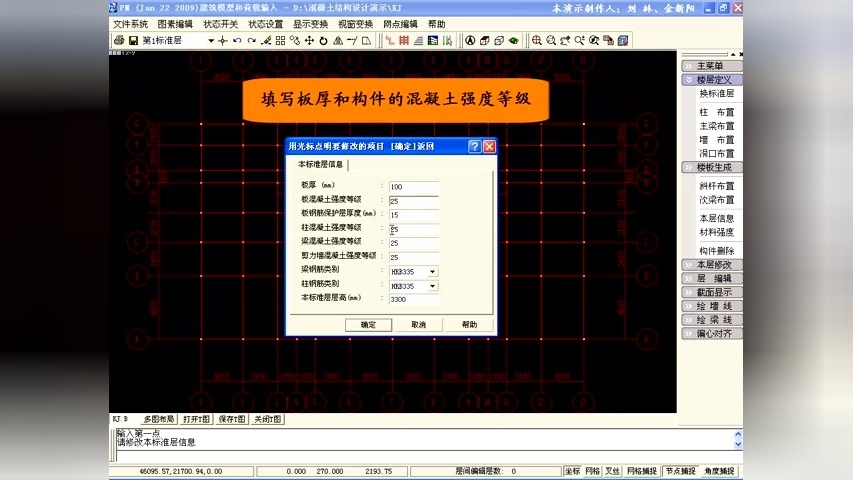
Task: Select 构件删除 in side panel
Action: [716, 251]
